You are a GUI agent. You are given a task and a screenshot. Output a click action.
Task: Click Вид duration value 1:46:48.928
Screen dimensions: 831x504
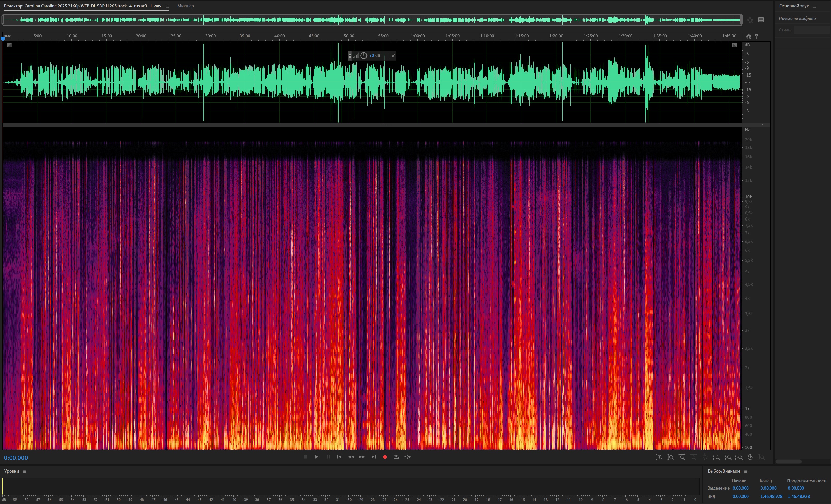pos(799,496)
